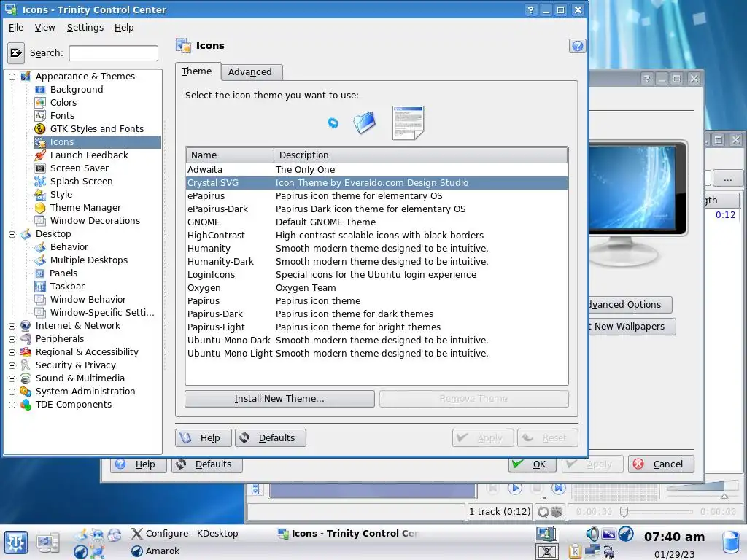
Task: Expand the Sound & Multimedia category
Action: click(x=12, y=378)
